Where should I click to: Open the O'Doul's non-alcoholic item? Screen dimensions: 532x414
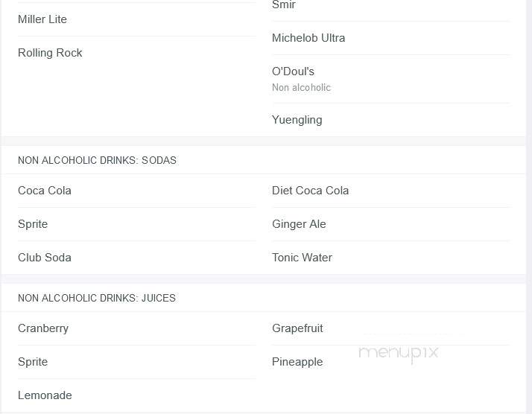pos(301,79)
